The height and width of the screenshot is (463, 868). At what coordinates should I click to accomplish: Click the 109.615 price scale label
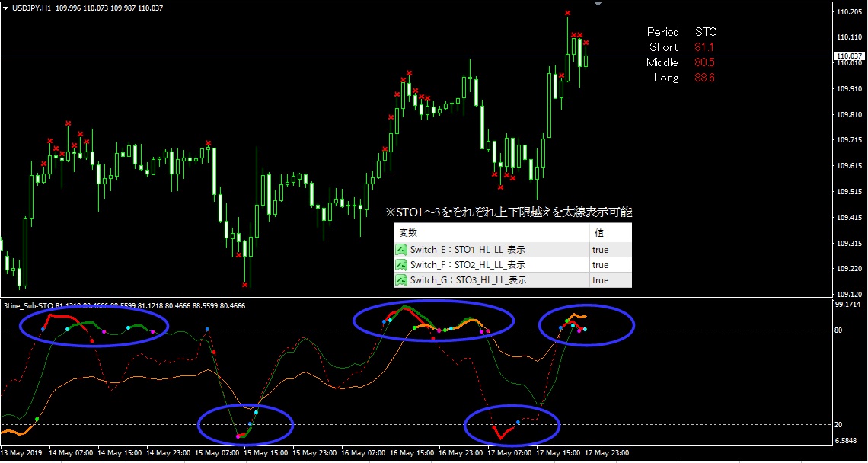[850, 165]
